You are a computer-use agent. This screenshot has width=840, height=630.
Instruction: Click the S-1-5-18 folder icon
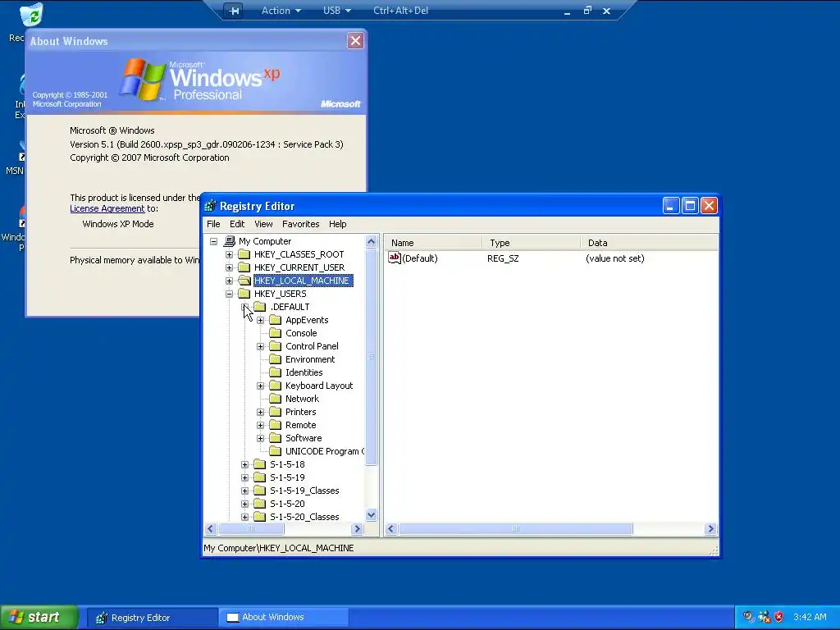tap(260, 464)
